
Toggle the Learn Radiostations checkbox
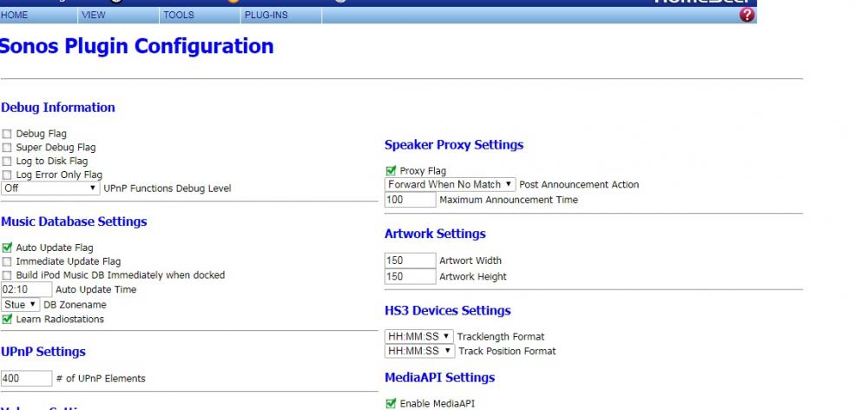click(8, 320)
